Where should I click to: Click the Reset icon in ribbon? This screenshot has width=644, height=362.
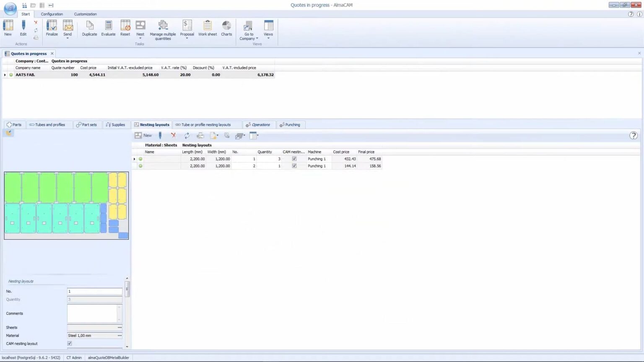tap(125, 26)
